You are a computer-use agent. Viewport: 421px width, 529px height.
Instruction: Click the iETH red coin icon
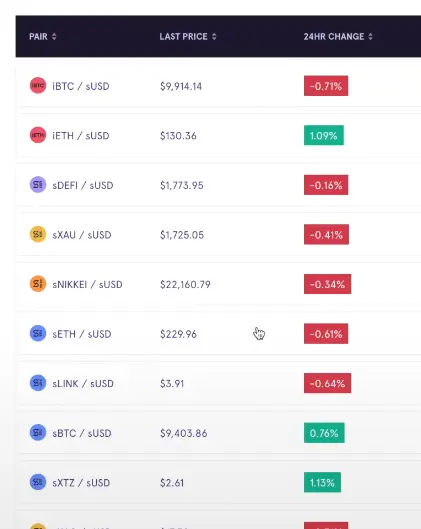click(38, 135)
